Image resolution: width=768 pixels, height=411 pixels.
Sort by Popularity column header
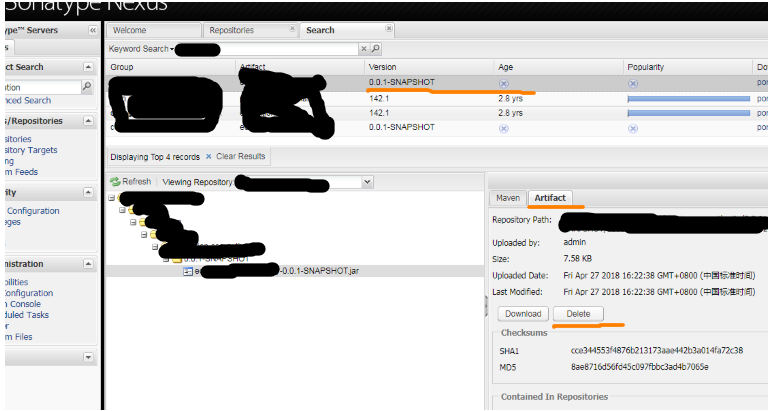[688, 67]
